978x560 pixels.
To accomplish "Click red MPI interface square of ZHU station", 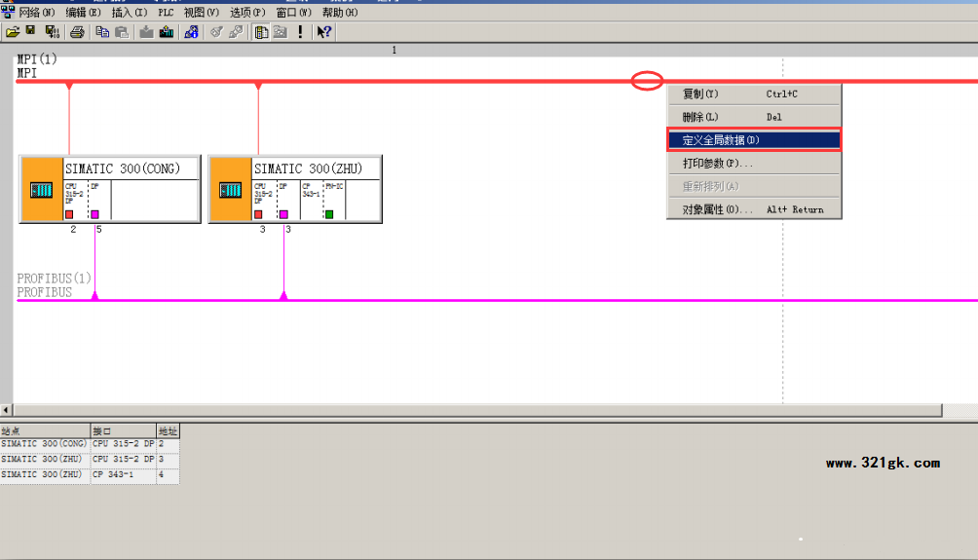I will coord(258,214).
